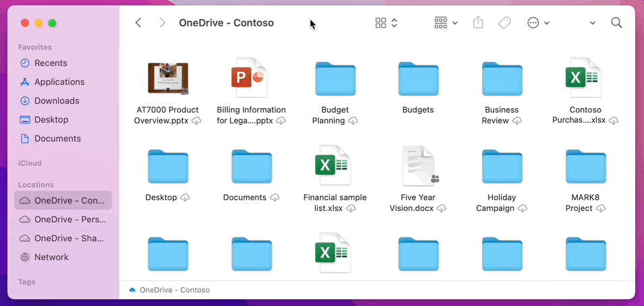The width and height of the screenshot is (644, 306).
Task: Click the Share toolbar icon
Action: point(478,23)
